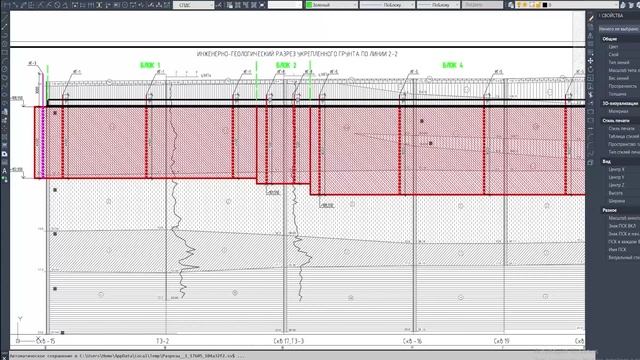The height and width of the screenshot is (360, 640).
Task: Open the first ПоСлою linetype dropdown
Action: pos(387,5)
